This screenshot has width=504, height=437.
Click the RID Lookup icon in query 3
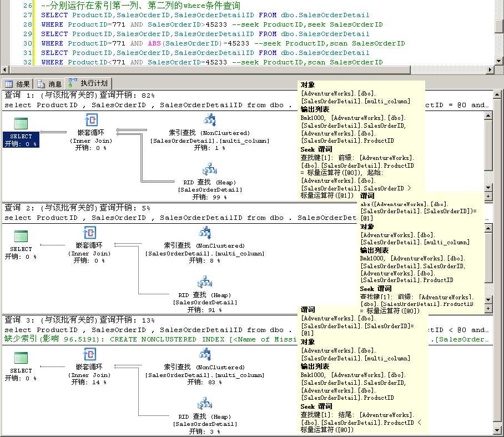point(205,404)
